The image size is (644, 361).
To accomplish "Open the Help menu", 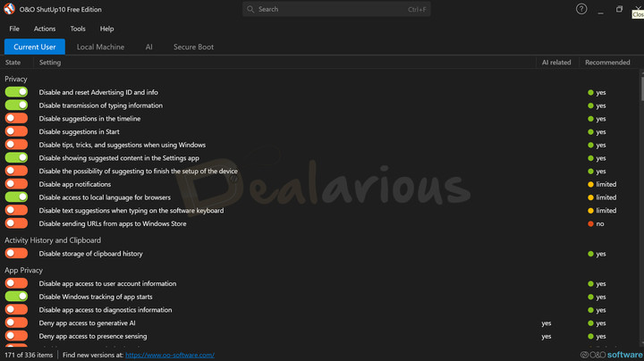I will (x=106, y=29).
